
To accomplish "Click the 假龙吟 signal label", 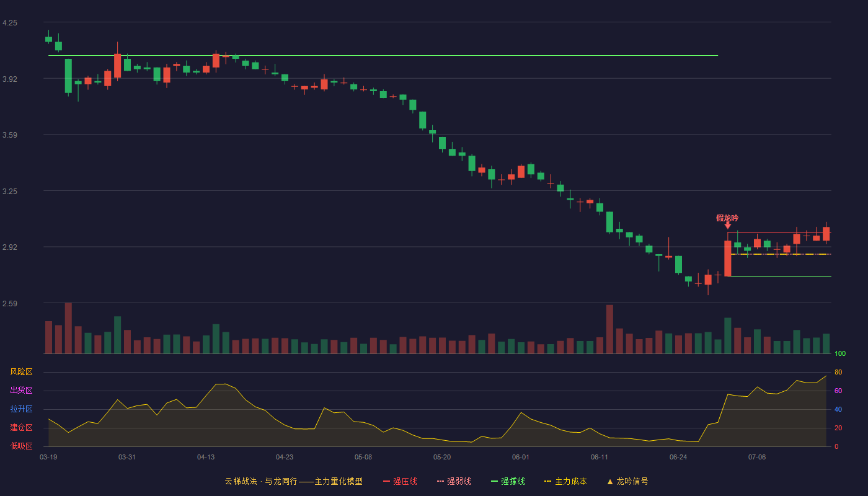I will pyautogui.click(x=727, y=218).
